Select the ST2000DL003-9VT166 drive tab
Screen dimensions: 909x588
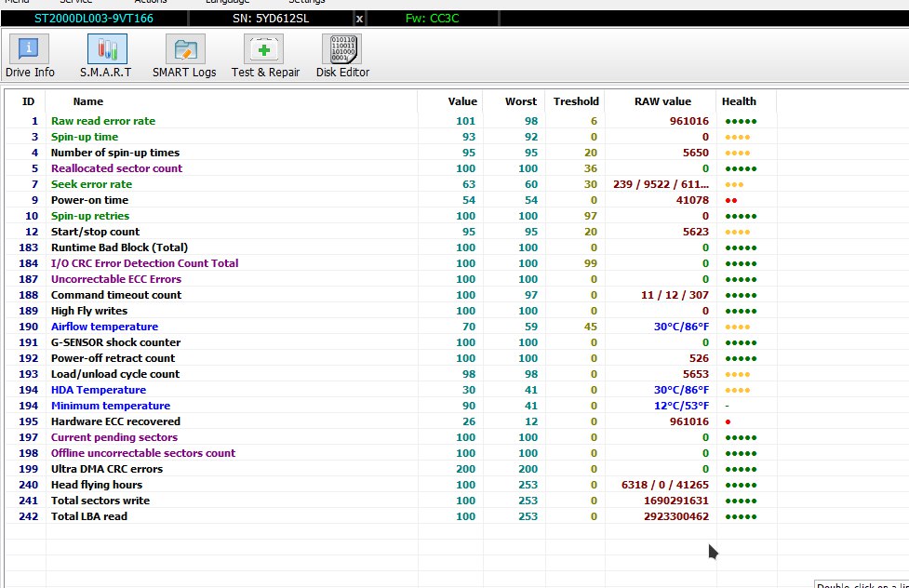(94, 19)
